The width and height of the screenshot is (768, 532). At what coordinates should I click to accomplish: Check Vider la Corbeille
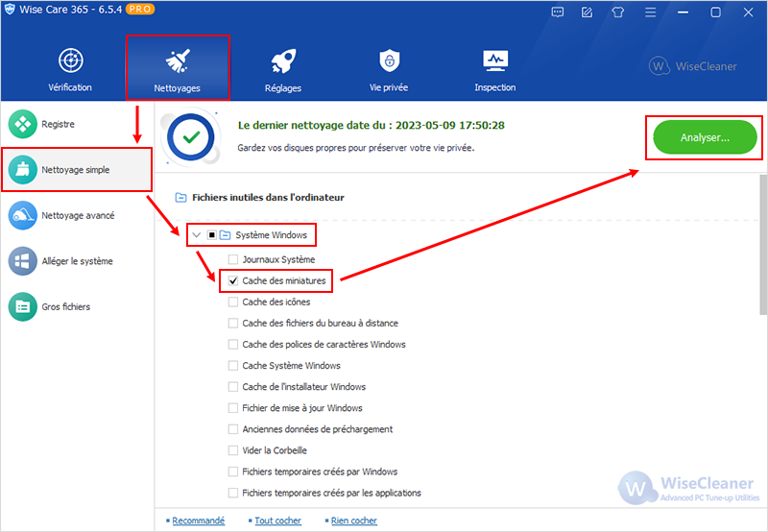tap(233, 450)
